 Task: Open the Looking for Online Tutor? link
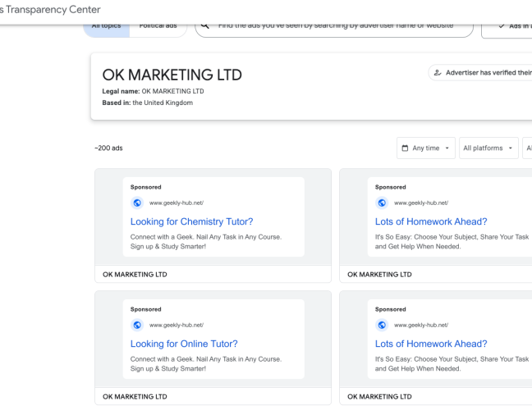click(x=184, y=344)
